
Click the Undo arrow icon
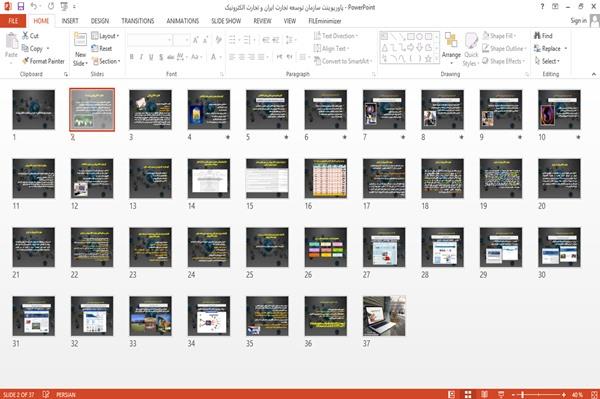click(x=34, y=7)
